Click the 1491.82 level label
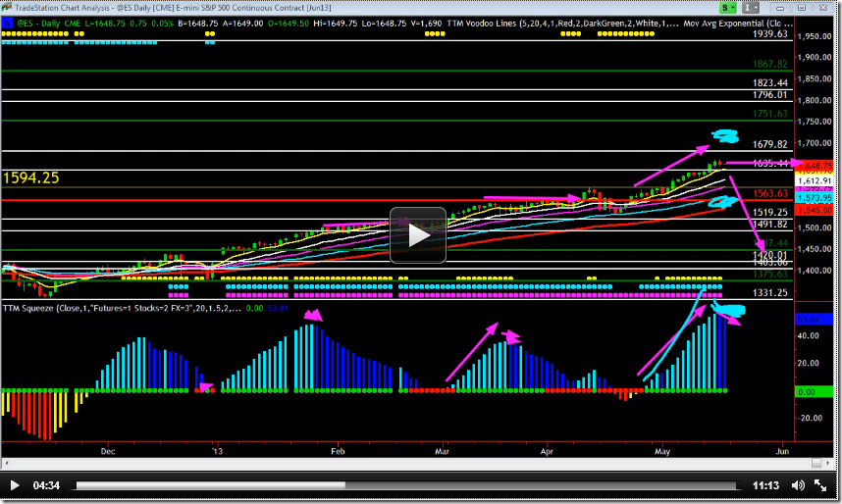 770,225
